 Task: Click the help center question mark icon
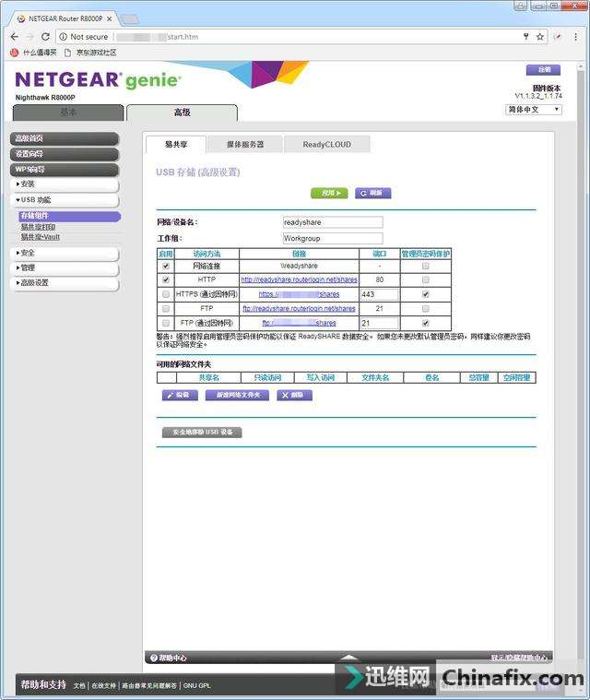click(154, 658)
